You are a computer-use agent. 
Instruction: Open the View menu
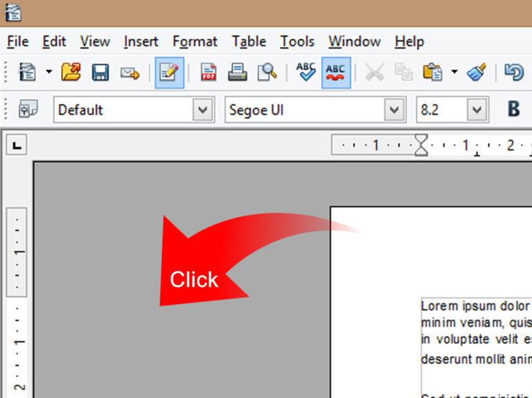point(95,42)
